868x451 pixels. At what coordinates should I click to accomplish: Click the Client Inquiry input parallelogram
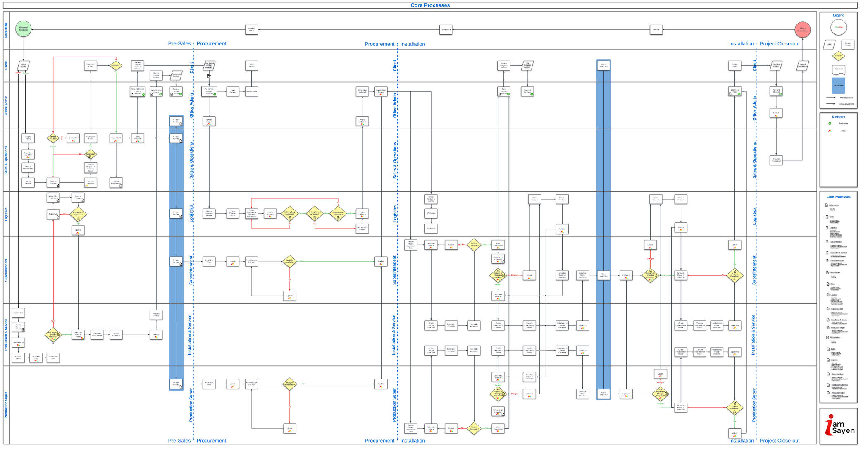(24, 65)
